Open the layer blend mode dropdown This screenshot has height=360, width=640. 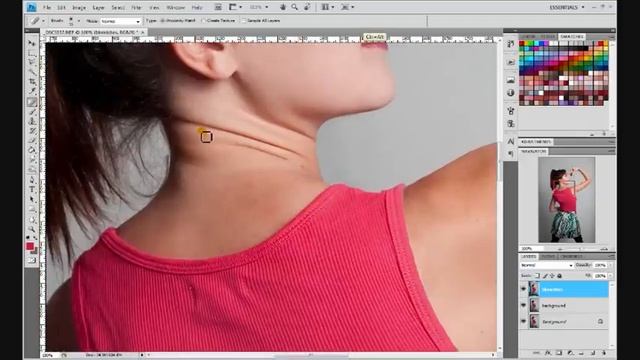pos(547,265)
